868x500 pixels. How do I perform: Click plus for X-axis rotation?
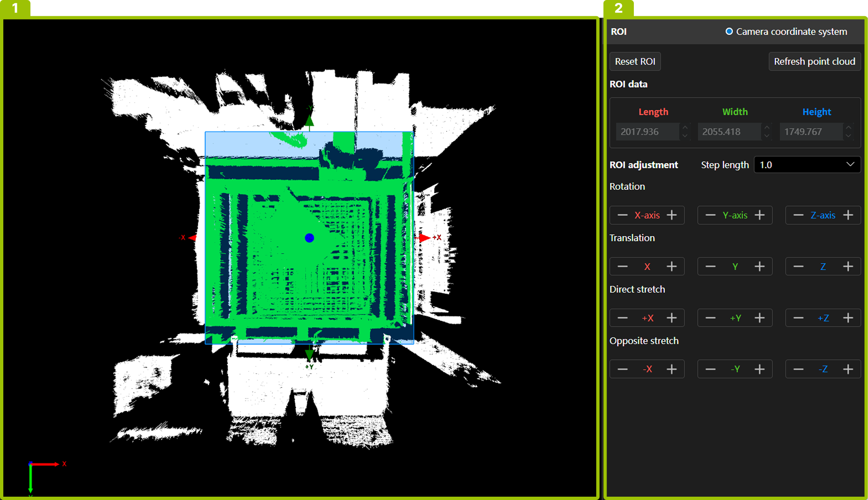(672, 215)
